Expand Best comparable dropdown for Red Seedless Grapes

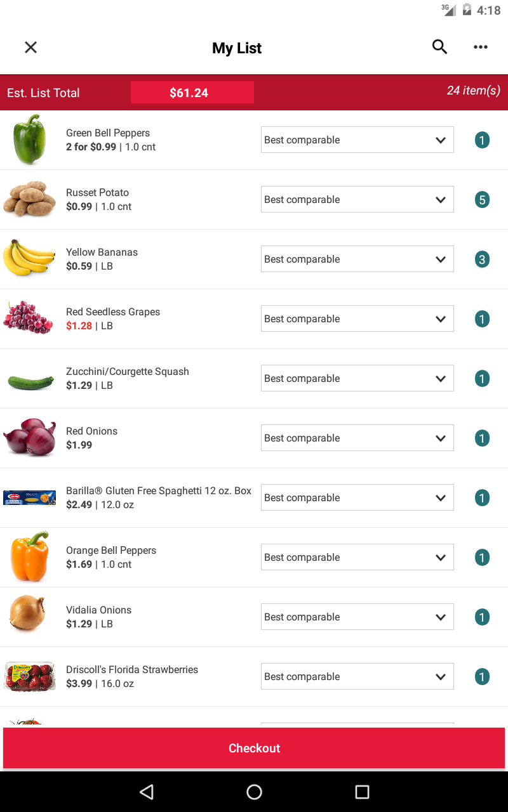[x=358, y=318]
